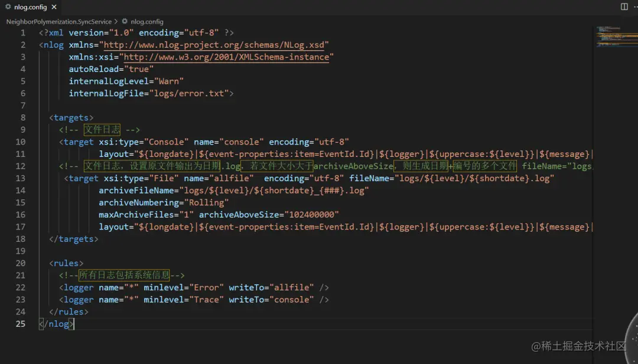The width and height of the screenshot is (638, 364).
Task: Click the nlog.config breadcrumb item
Action: 147,21
